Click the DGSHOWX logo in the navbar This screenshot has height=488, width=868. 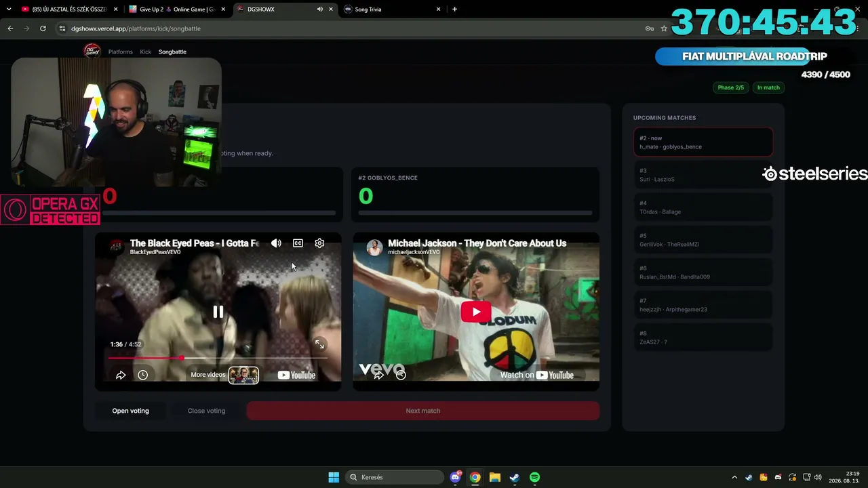click(x=92, y=52)
